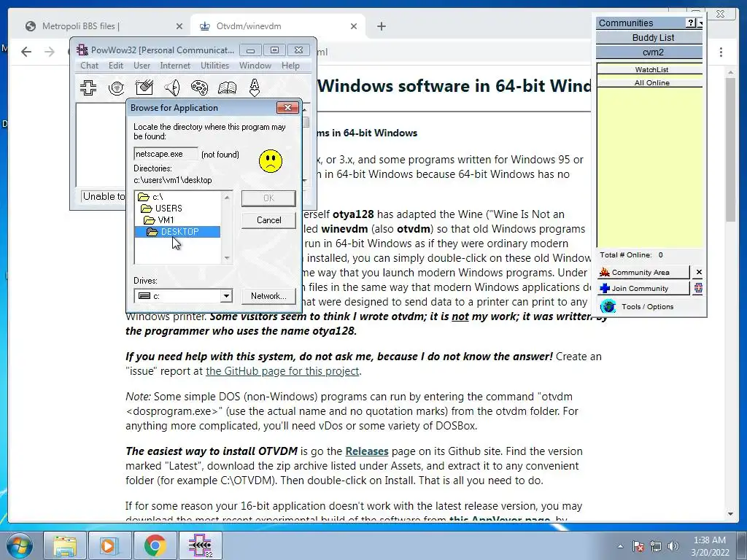The image size is (747, 560).
Task: Open the Chrome three-dot menu
Action: (721, 52)
